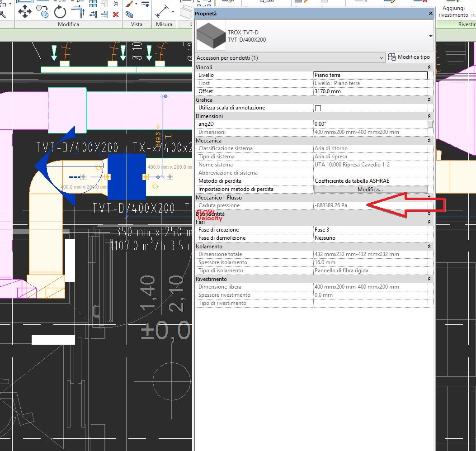Open the TVT-D/400X200 type selector dropdown
The height and width of the screenshot is (451, 476).
[x=430, y=36]
